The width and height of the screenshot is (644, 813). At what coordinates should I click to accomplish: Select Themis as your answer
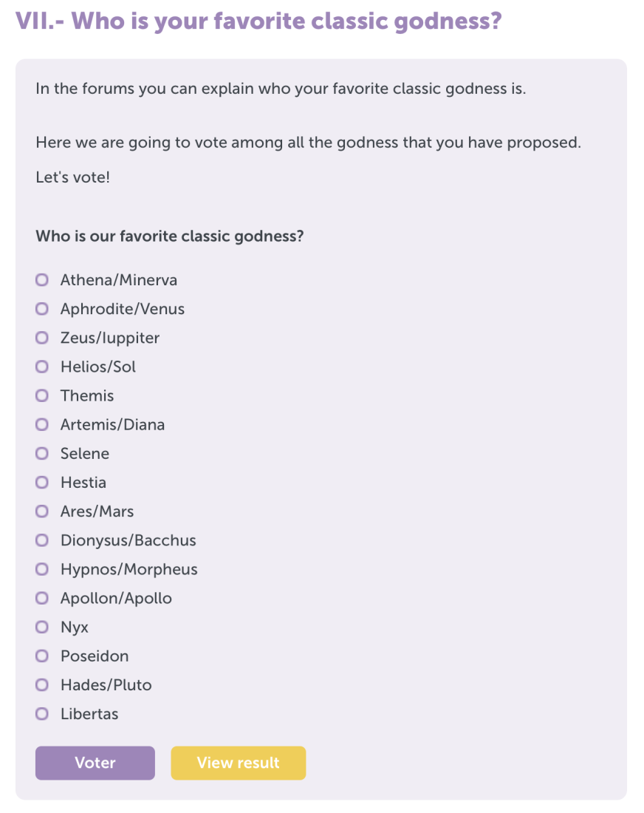coord(42,395)
